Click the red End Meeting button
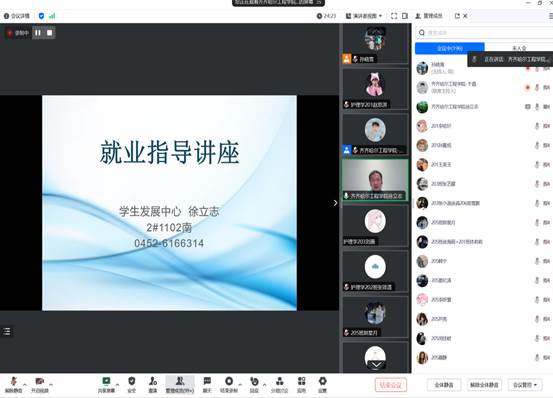 [x=391, y=385]
